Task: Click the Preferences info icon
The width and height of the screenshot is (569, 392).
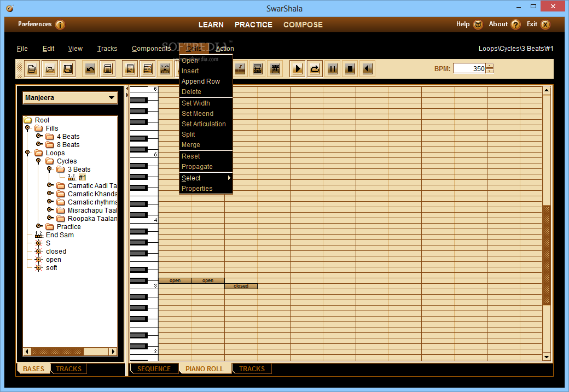Action: tap(60, 25)
